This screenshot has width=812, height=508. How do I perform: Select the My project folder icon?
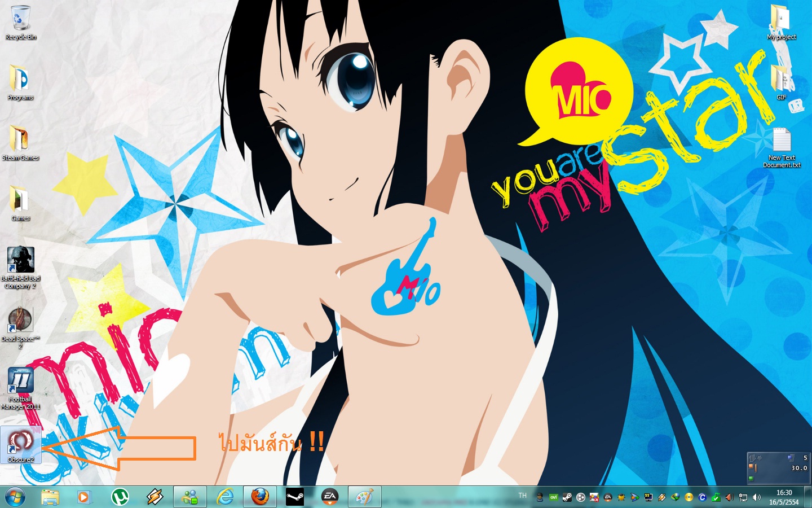(x=782, y=23)
